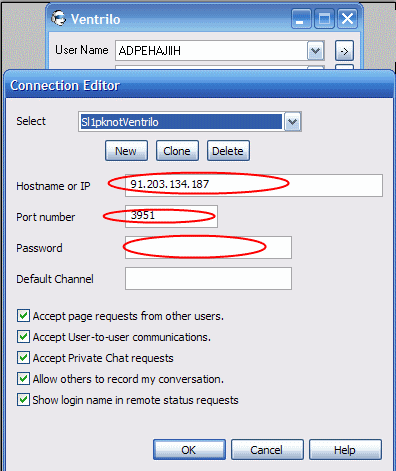Click the Connection Editor title bar
The image size is (396, 471).
pos(200,85)
